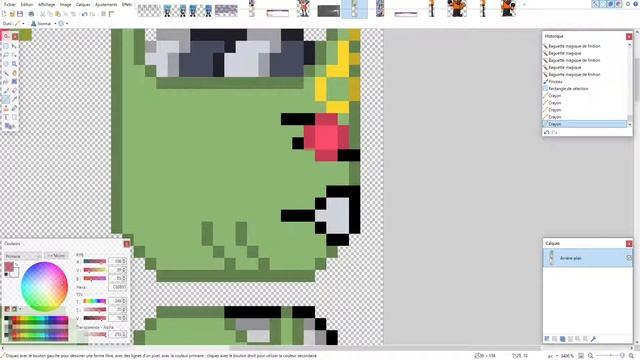Add a new layer in the Calques panel

pyautogui.click(x=547, y=339)
